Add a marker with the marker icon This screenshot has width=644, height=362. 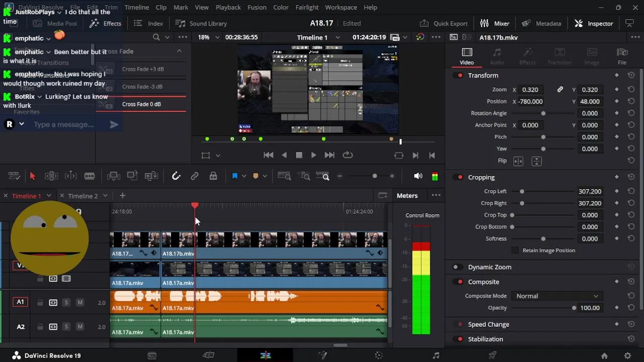click(256, 176)
